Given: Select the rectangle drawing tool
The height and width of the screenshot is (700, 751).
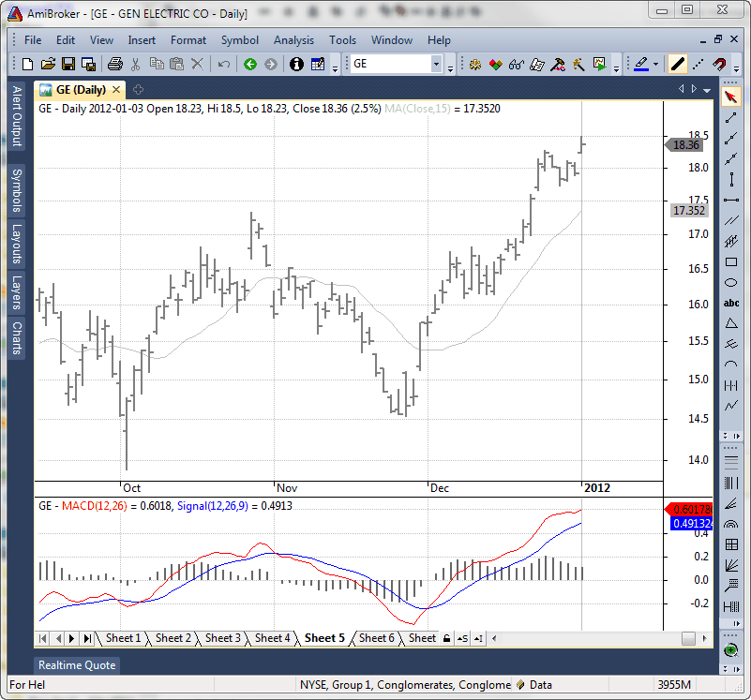Looking at the screenshot, I should click(731, 261).
